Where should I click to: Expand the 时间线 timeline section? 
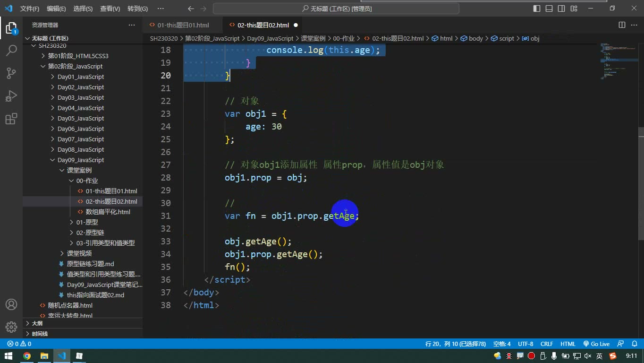click(40, 334)
